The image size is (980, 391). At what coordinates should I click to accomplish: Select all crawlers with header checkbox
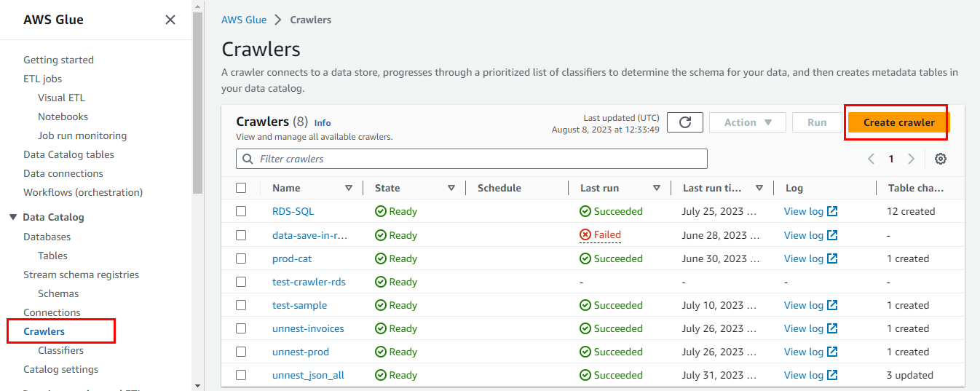tap(241, 188)
